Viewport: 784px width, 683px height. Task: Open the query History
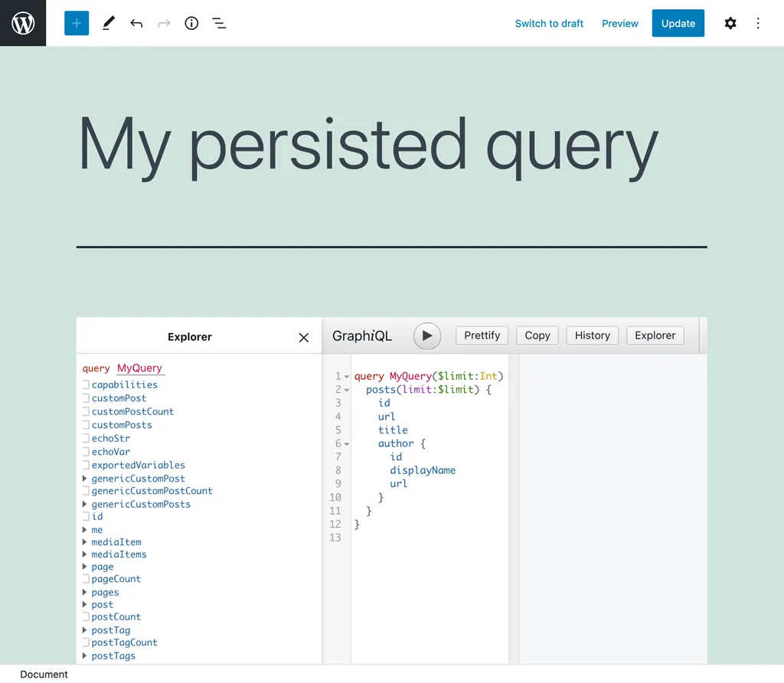(x=593, y=335)
